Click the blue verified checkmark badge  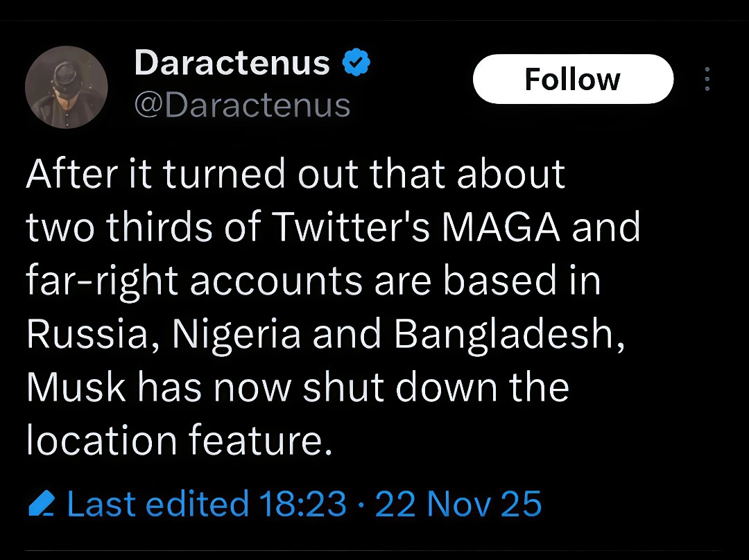[x=356, y=64]
